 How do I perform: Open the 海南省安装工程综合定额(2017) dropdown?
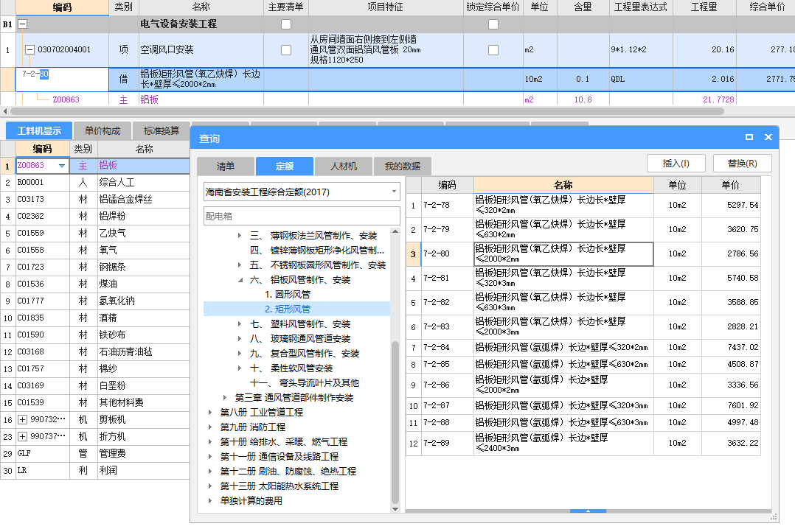pos(394,192)
